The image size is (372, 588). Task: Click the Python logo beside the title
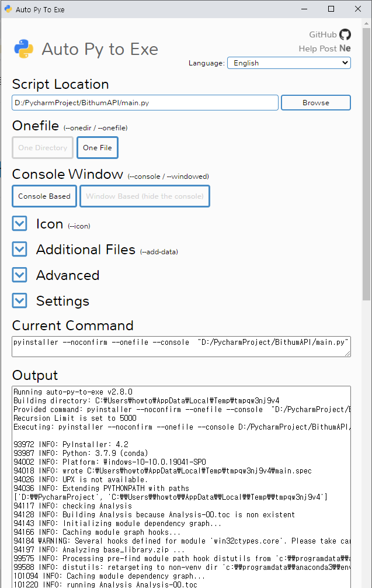coord(24,49)
